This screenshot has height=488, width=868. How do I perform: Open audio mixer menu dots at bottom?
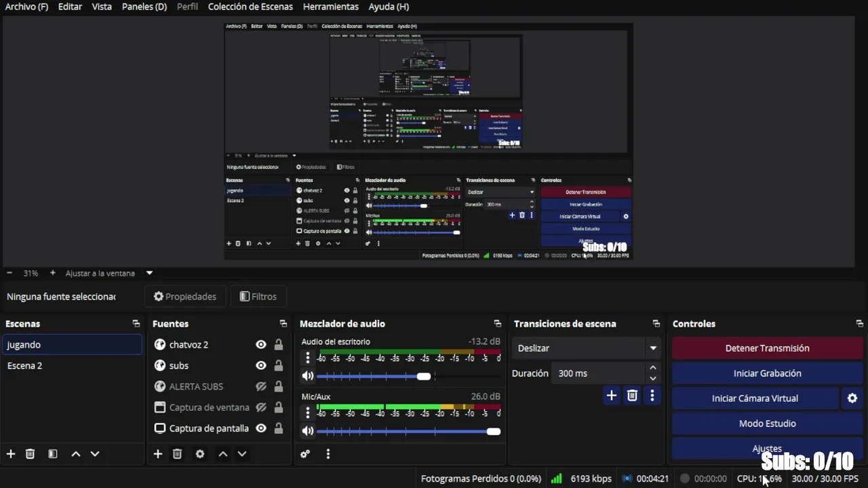[x=328, y=454]
